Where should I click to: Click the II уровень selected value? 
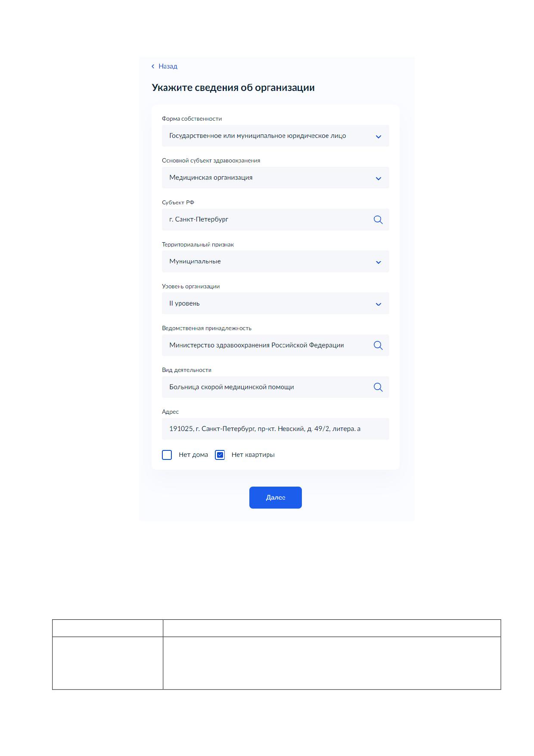pos(184,303)
